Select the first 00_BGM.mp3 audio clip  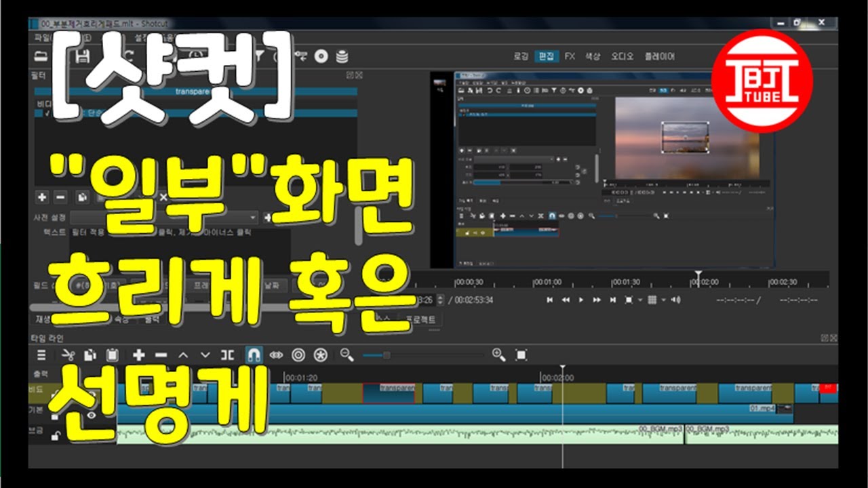click(x=400, y=434)
